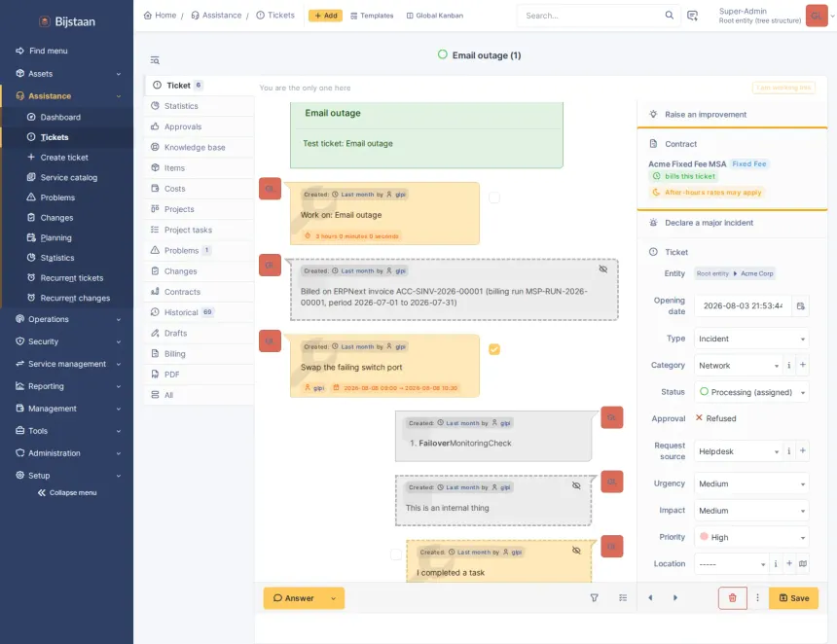Go to previous ticket arrow
The image size is (837, 644).
650,598
